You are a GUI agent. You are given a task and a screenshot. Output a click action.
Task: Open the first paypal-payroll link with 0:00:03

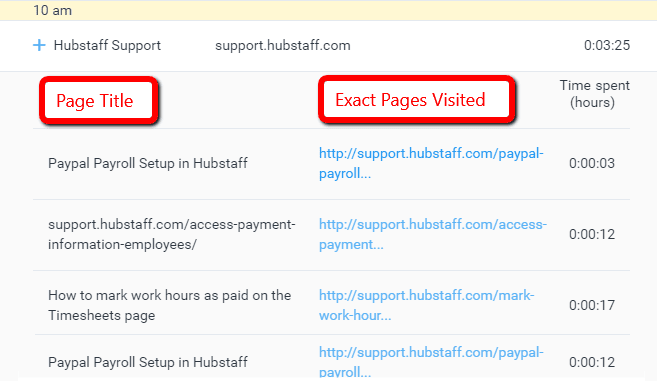point(431,163)
